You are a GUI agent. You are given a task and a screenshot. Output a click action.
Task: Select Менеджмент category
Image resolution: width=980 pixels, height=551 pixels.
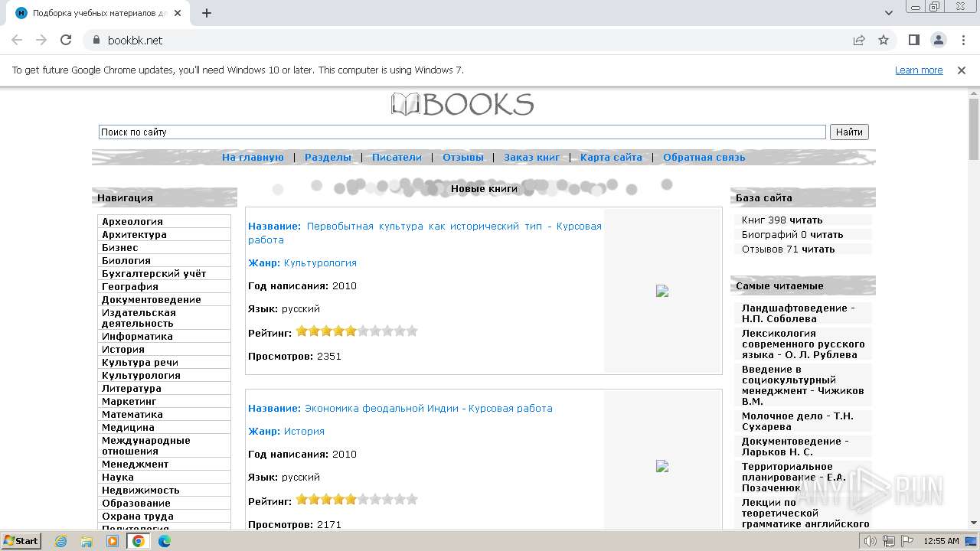pos(135,464)
